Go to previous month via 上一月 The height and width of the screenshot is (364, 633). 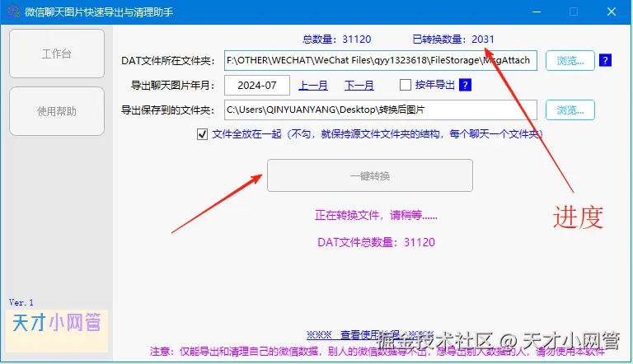pyautogui.click(x=313, y=86)
